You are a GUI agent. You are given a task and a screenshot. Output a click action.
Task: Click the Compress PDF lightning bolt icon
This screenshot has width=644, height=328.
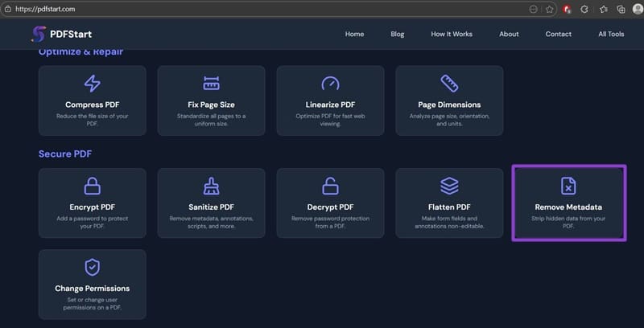coord(93,84)
